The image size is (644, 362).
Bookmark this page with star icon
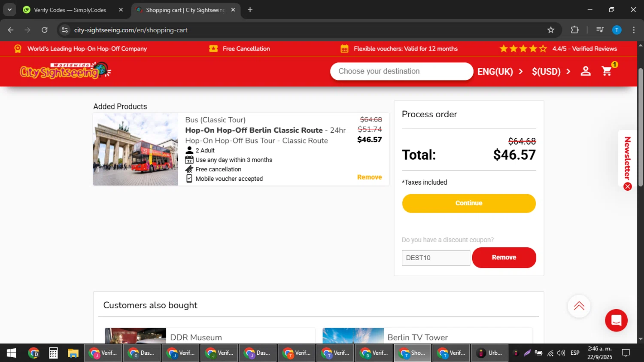[x=551, y=30]
